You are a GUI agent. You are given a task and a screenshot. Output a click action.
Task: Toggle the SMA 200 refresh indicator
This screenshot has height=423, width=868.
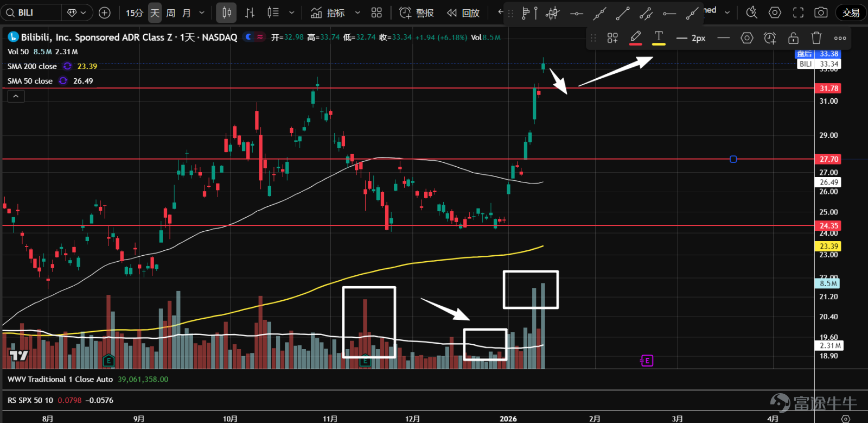[67, 66]
